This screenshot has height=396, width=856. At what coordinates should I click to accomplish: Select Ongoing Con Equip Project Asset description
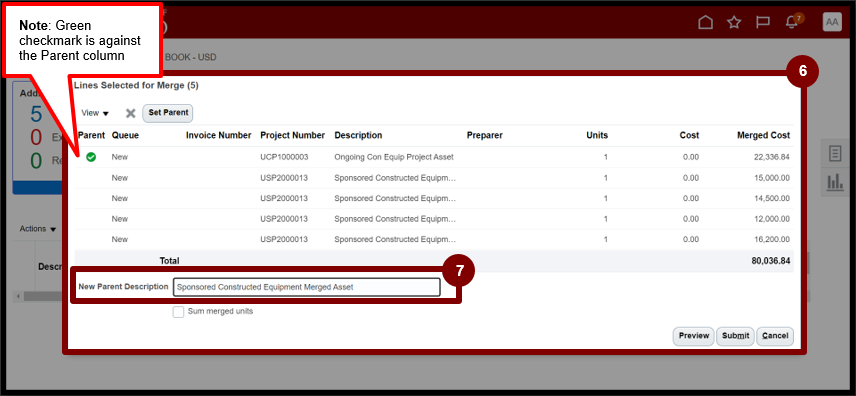[394, 157]
